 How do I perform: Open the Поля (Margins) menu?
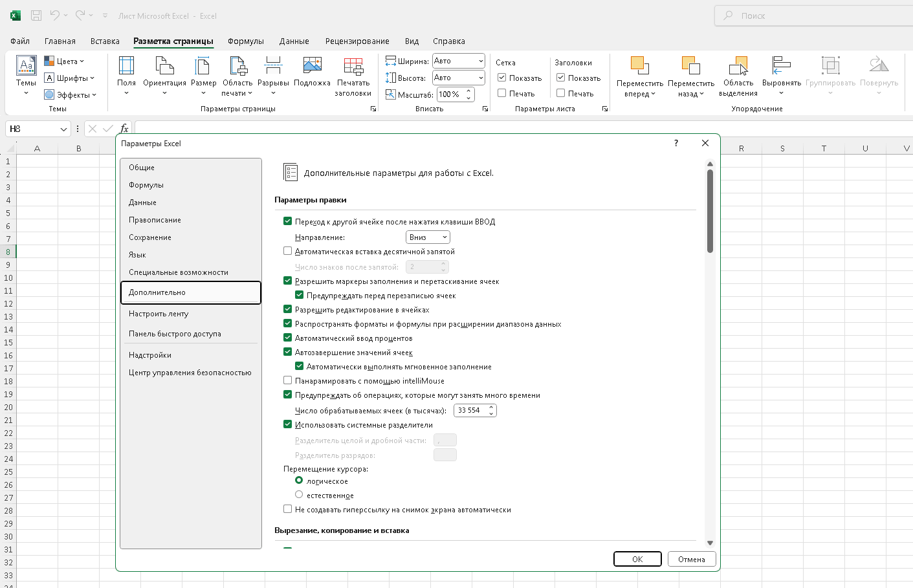point(126,76)
